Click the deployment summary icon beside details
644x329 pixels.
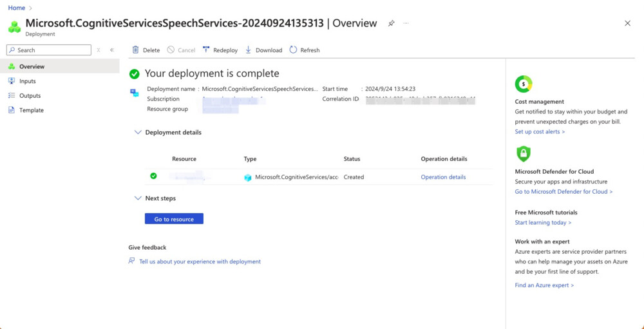coord(135,93)
